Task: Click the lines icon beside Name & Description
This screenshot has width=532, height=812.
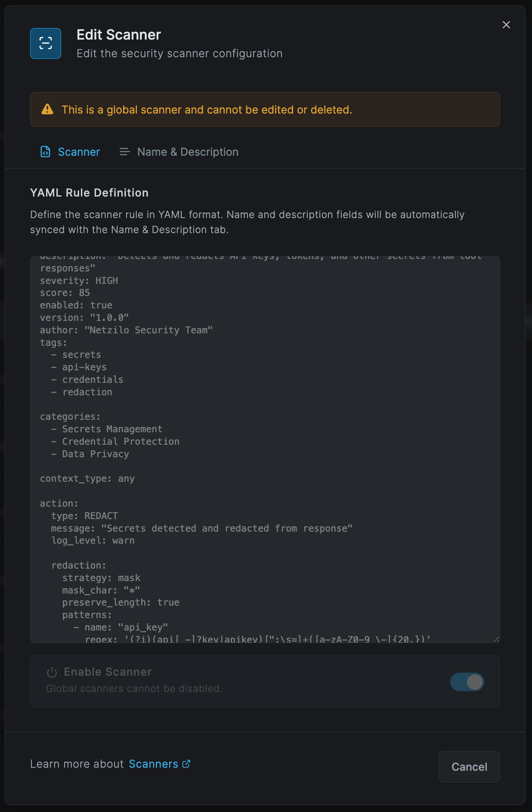Action: (124, 151)
